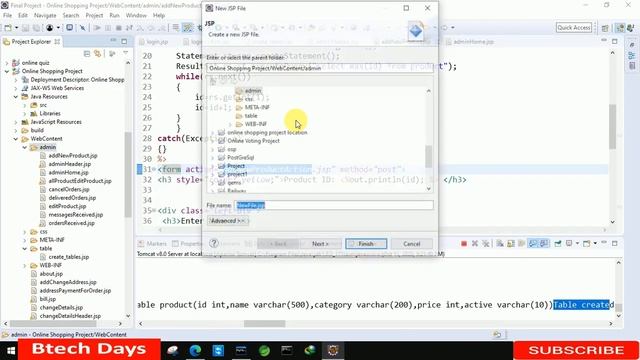Click Remove All Terminated Launches icon

pyautogui.click(x=486, y=244)
